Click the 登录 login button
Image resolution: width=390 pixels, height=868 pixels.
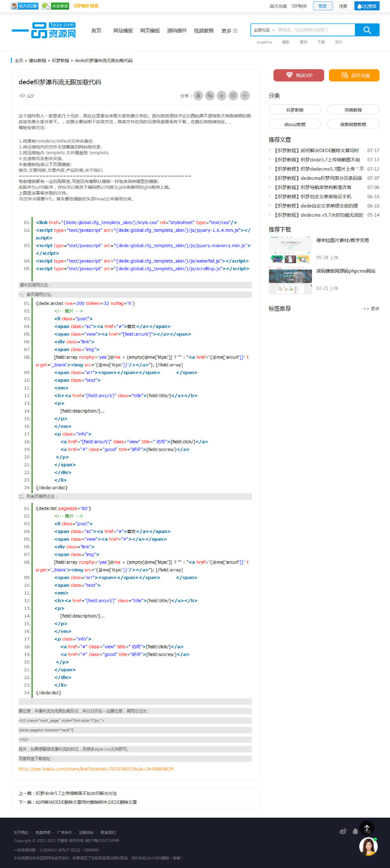[322, 6]
